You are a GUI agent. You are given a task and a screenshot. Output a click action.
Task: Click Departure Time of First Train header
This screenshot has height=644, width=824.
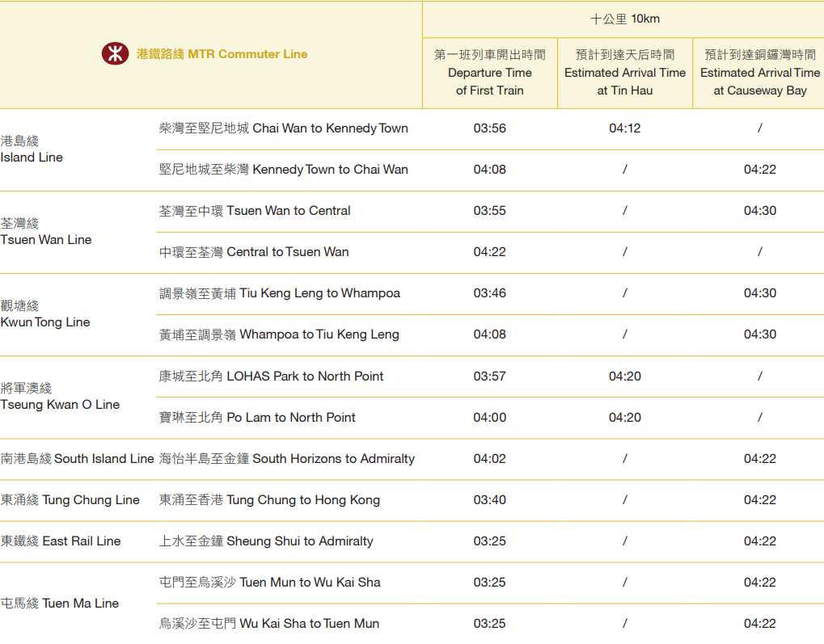[489, 73]
